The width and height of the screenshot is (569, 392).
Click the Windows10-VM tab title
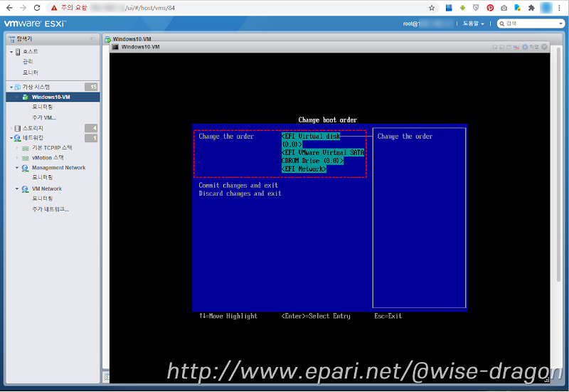pos(132,39)
